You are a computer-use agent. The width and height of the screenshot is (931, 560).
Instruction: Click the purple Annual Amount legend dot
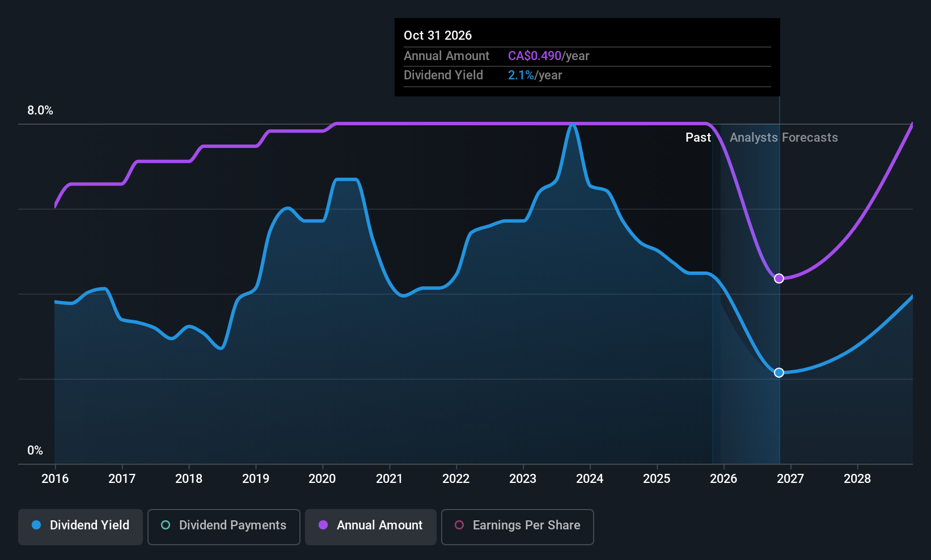tap(323, 525)
